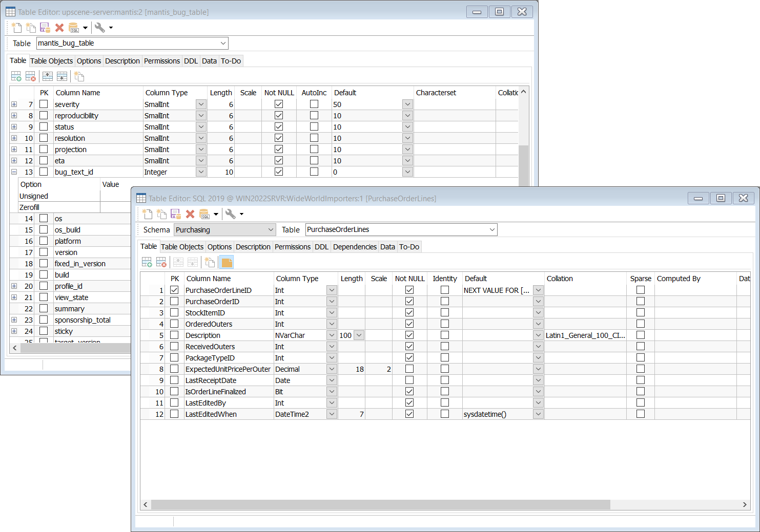760x532 pixels.
Task: Click the SQL database icon in mantis toolbar
Action: pyautogui.click(x=74, y=28)
